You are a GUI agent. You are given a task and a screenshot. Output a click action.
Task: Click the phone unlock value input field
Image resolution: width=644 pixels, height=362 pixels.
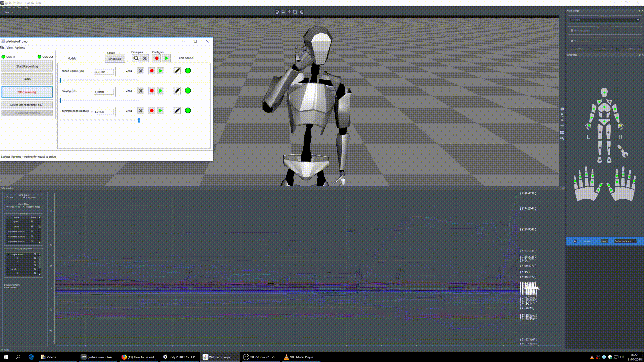[x=104, y=72]
